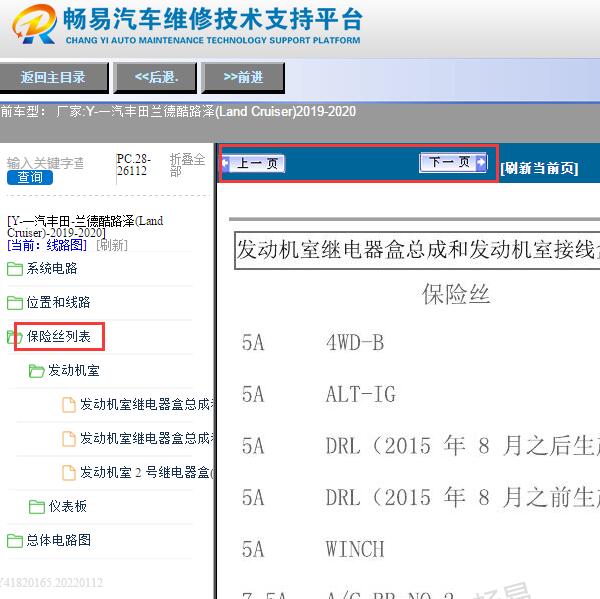Return to main directory with 返回主目录
600x599 pixels.
[x=53, y=78]
